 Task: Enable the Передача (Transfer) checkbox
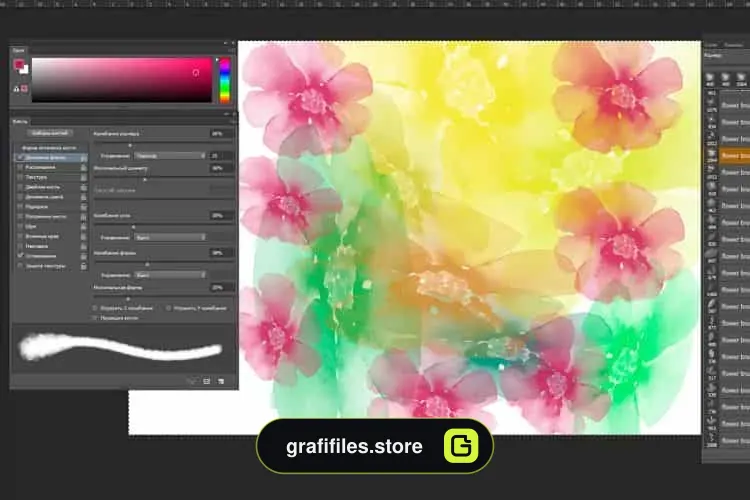click(20, 207)
